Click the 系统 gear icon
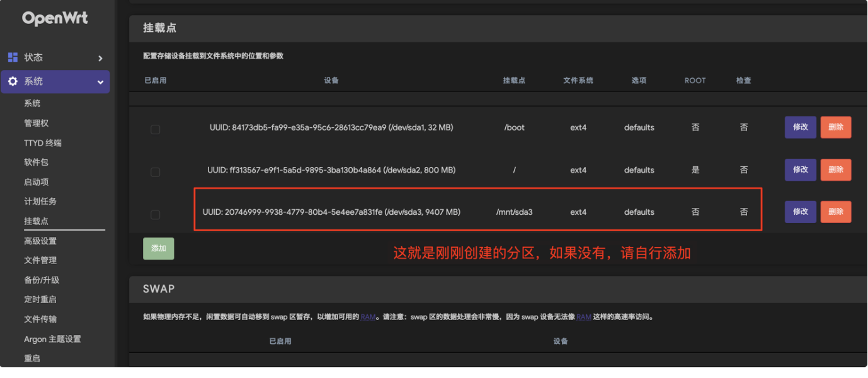The width and height of the screenshot is (868, 378). (x=13, y=81)
